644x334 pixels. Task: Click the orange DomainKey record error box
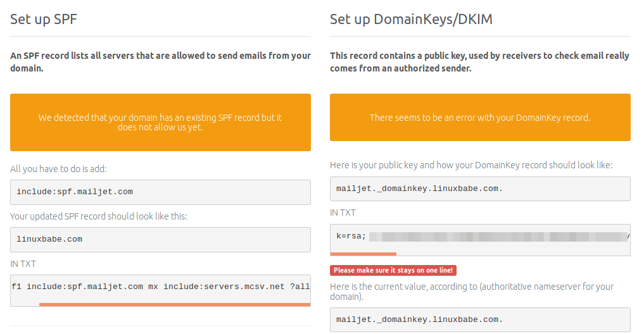(479, 118)
